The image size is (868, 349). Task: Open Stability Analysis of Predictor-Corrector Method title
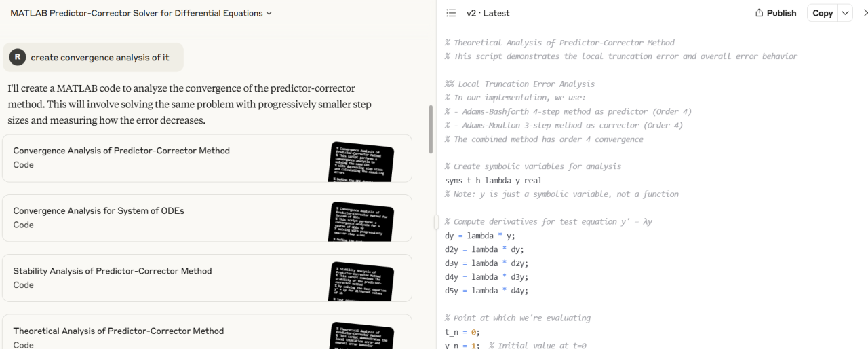(113, 271)
